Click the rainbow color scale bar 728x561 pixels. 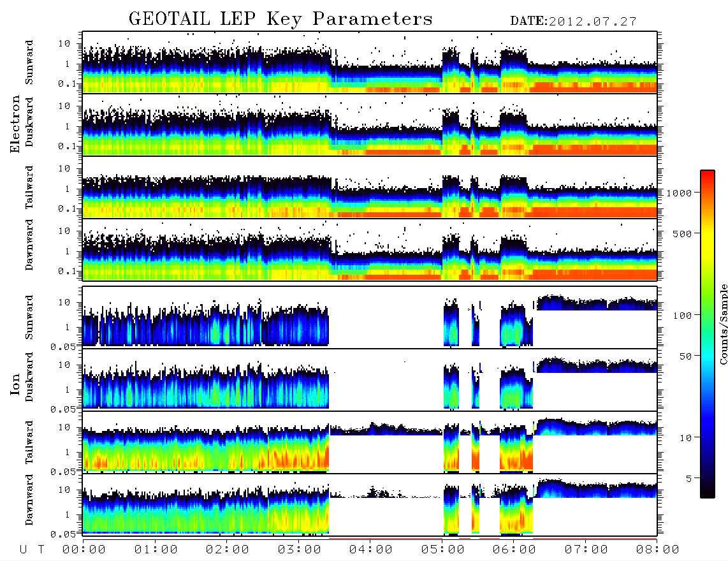point(708,334)
